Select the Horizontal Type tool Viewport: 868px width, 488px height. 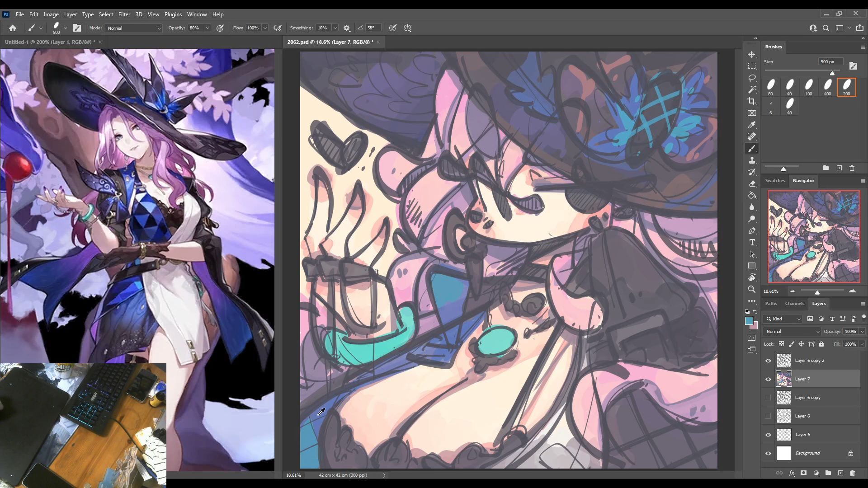(x=752, y=243)
